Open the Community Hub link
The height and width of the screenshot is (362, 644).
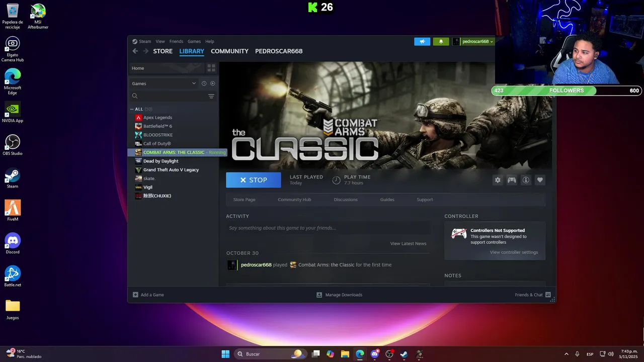click(x=294, y=200)
